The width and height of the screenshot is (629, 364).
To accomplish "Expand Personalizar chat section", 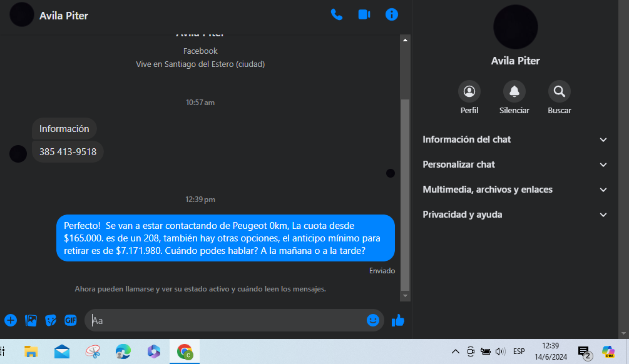I will (x=515, y=164).
